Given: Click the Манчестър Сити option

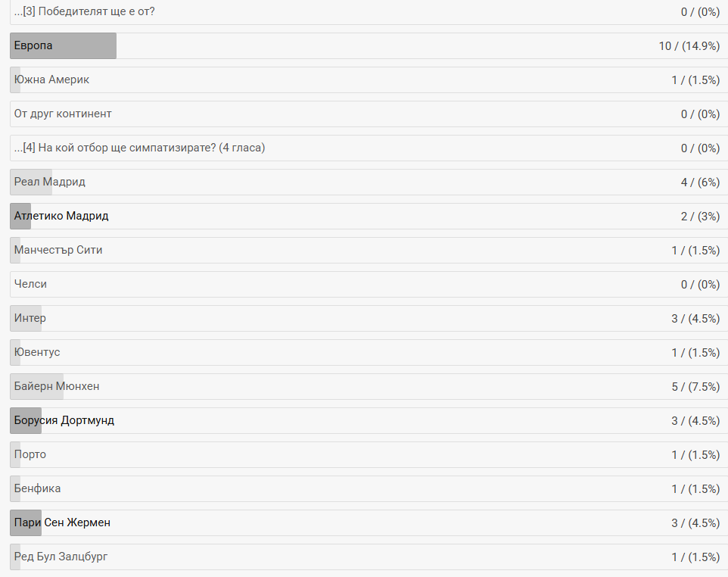Looking at the screenshot, I should (369, 250).
